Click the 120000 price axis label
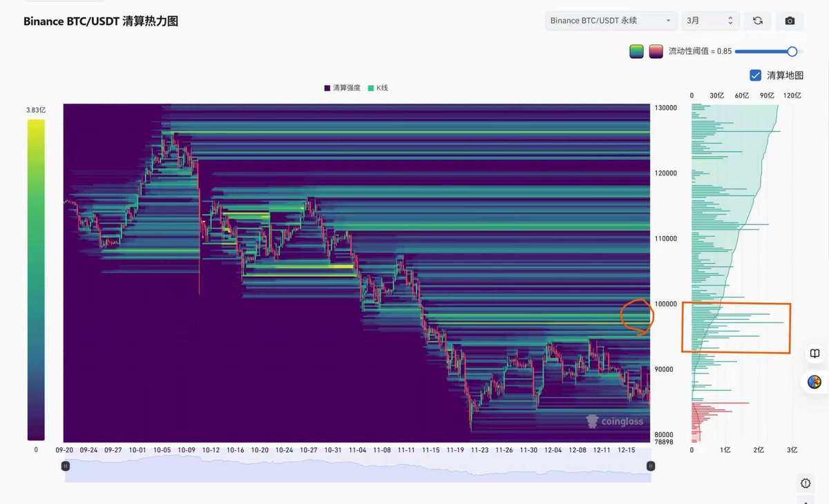This screenshot has width=829, height=504. (666, 173)
